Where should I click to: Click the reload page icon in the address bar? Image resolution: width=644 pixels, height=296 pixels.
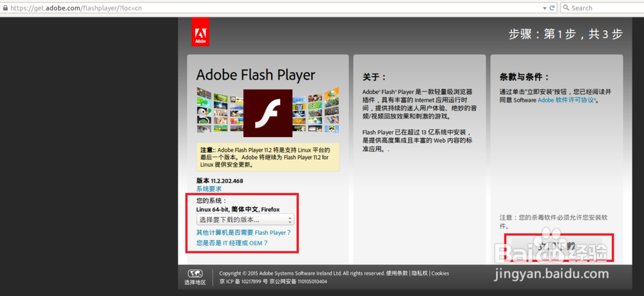(553, 8)
